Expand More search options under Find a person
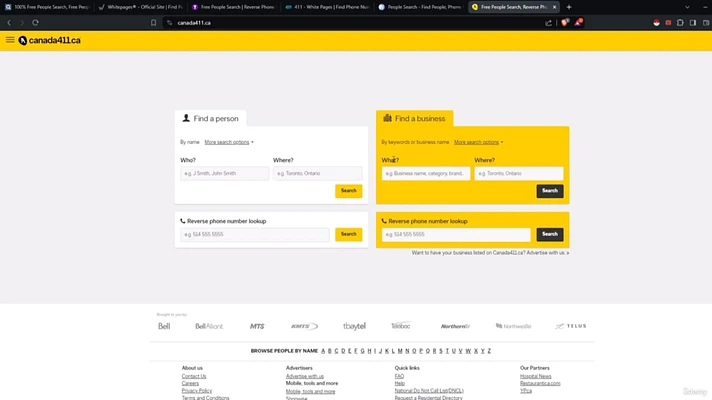 [x=228, y=142]
